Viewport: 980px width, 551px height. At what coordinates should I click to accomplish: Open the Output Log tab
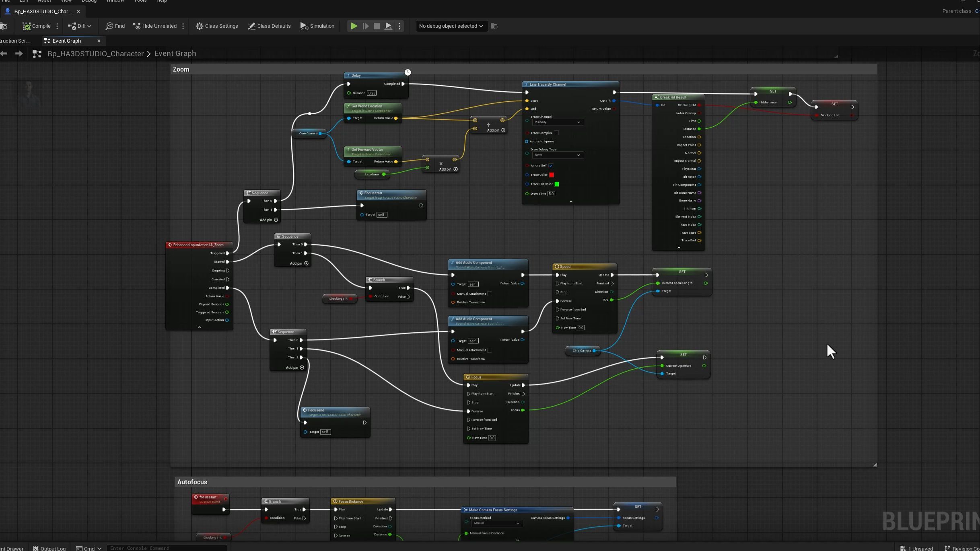tap(50, 548)
